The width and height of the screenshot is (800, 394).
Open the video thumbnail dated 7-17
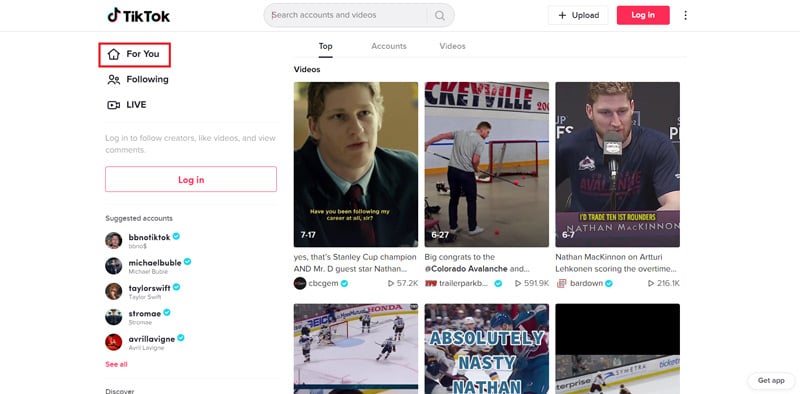click(x=356, y=164)
